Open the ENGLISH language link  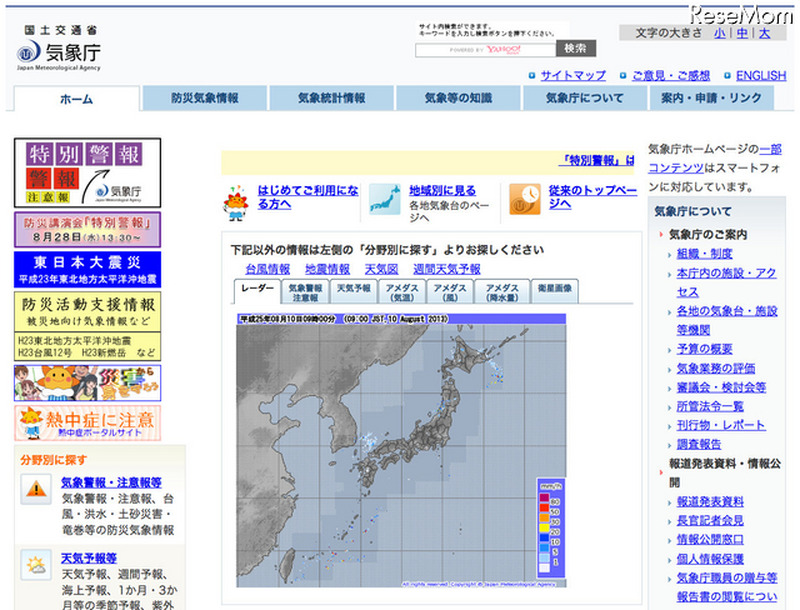760,75
